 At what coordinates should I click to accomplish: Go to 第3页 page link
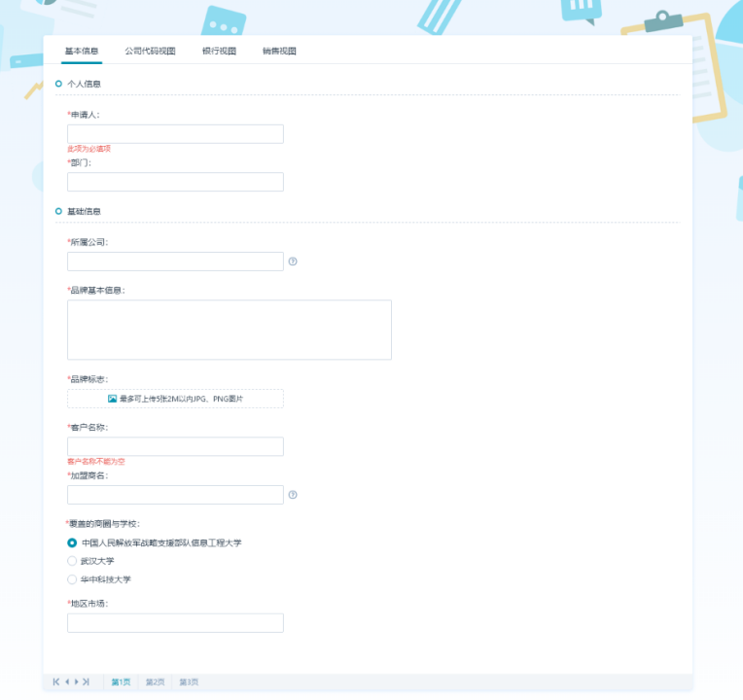point(189,682)
